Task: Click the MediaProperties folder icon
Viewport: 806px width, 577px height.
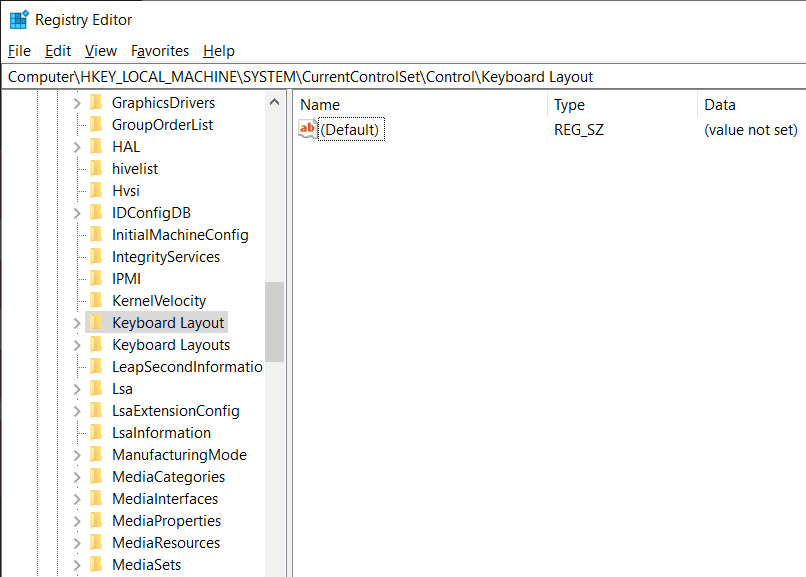Action: 96,521
